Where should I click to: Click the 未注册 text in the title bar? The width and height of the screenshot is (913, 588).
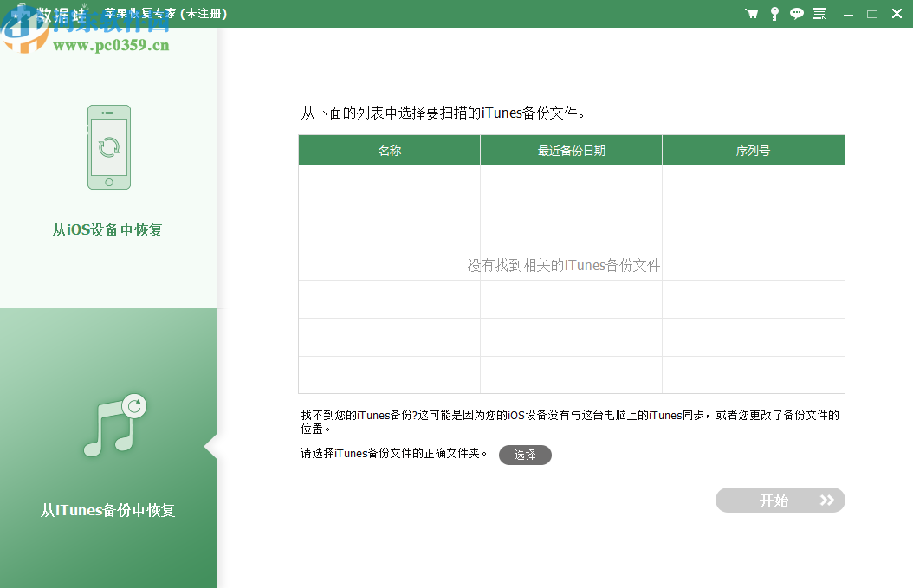click(203, 13)
